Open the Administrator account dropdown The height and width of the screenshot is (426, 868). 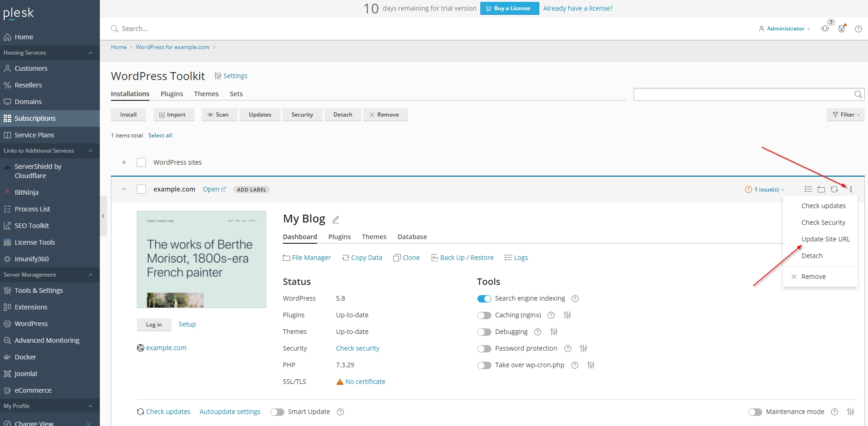[x=785, y=29]
